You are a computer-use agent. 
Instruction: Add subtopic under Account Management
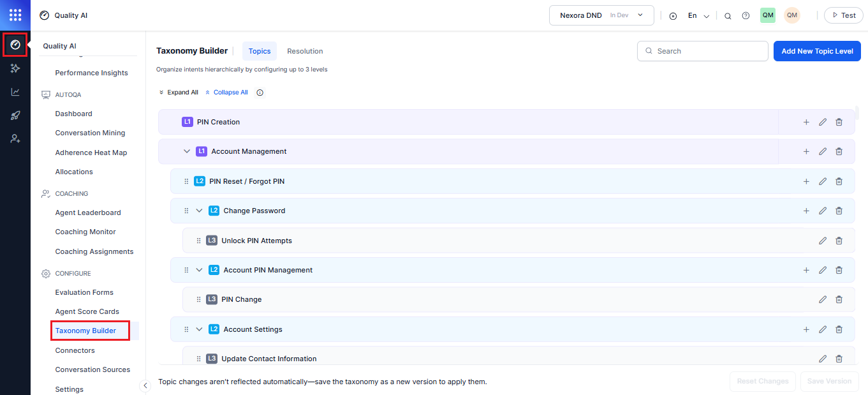(x=806, y=151)
